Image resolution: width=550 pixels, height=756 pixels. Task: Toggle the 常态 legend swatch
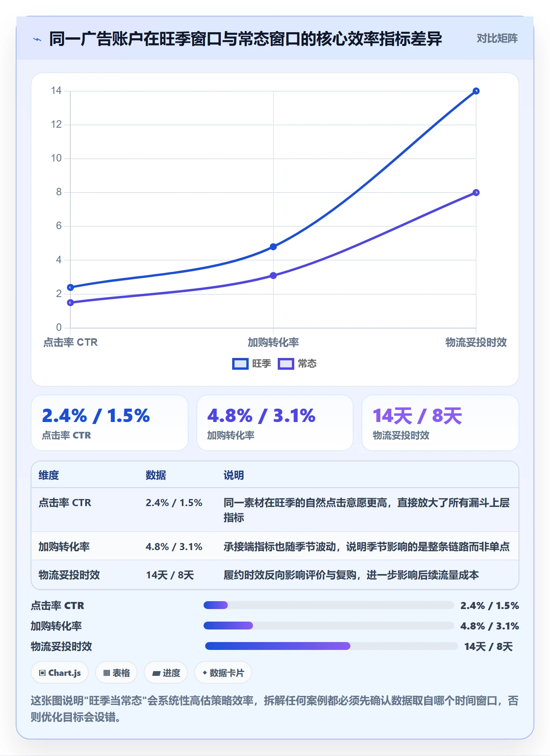tap(286, 364)
